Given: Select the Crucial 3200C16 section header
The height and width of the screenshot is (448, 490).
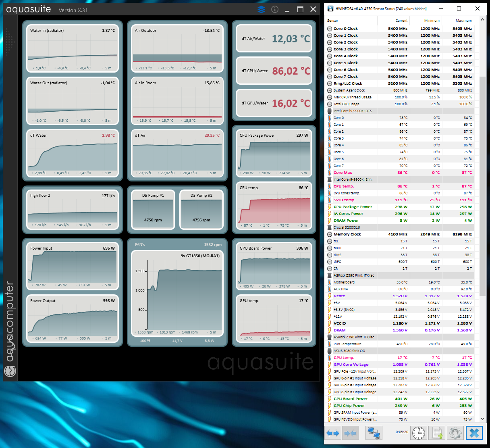Looking at the screenshot, I should [x=400, y=227].
